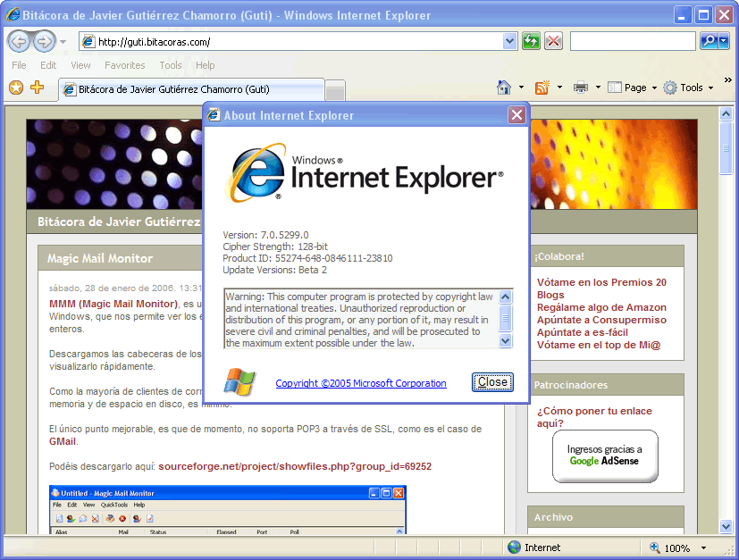Expand the feeds dropdown arrow
The width and height of the screenshot is (739, 560).
tap(560, 88)
